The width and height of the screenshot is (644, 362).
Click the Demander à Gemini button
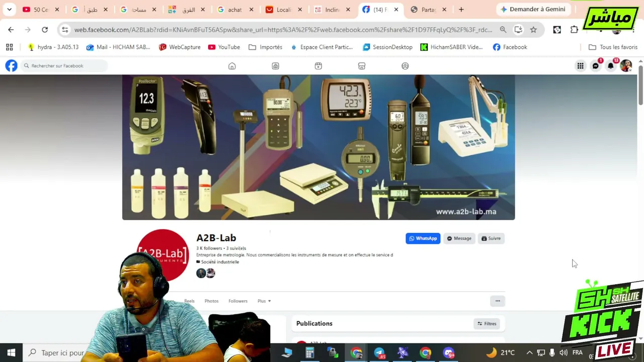pyautogui.click(x=532, y=10)
